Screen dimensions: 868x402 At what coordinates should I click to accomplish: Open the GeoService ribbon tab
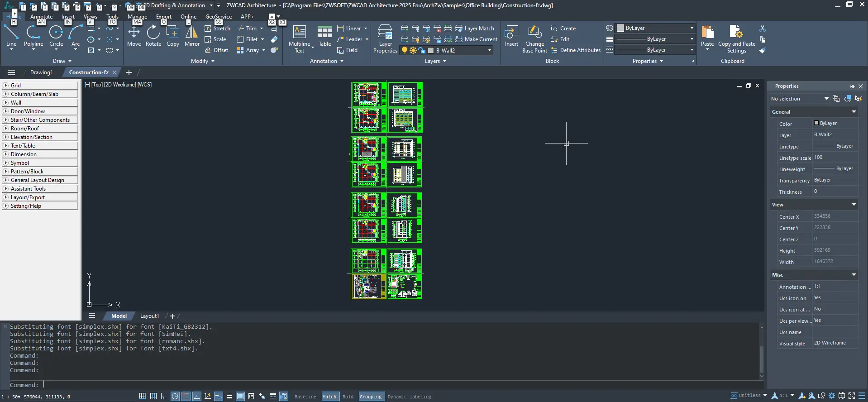218,17
